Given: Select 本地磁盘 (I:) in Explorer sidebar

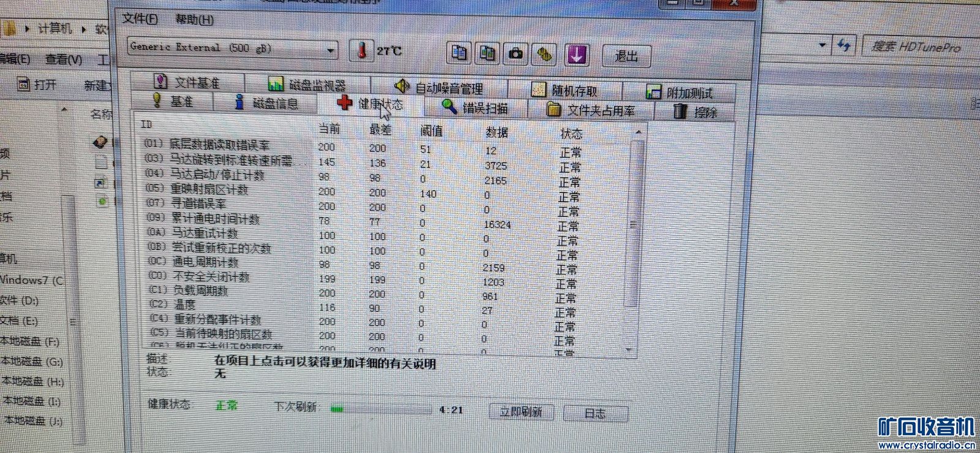Looking at the screenshot, I should 31,401.
